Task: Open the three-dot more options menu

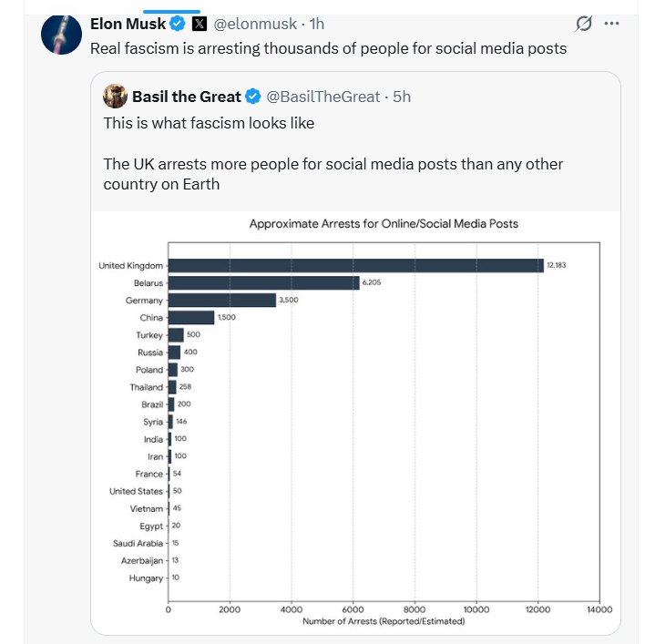Action: [611, 24]
